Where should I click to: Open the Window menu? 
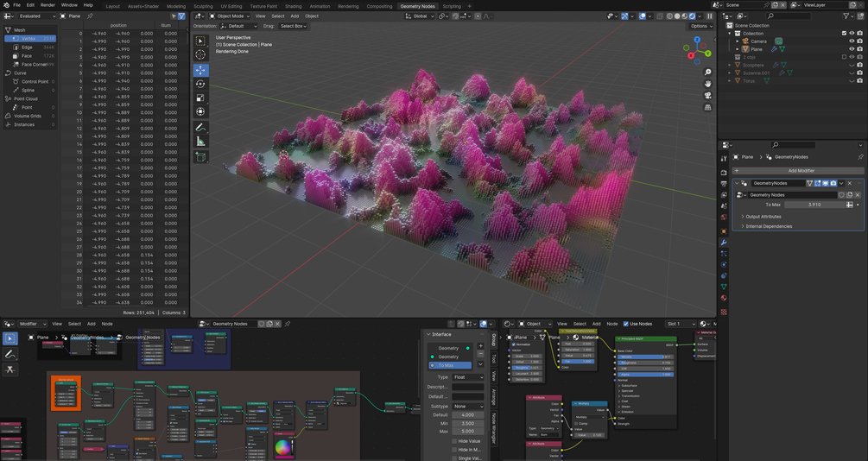[69, 5]
